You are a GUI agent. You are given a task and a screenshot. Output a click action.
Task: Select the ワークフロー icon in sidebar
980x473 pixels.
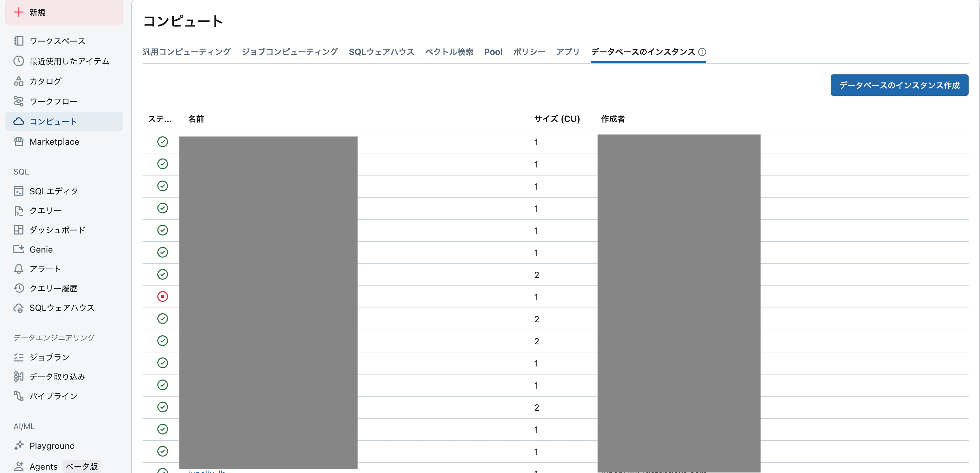pos(19,101)
